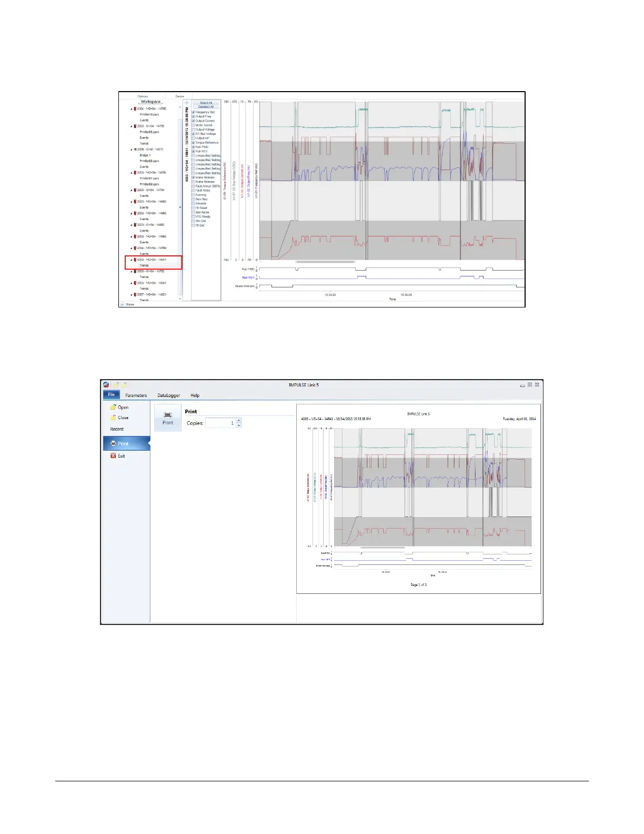The width and height of the screenshot is (644, 834).
Task: Click the drive icon beside 2003 - G+S4 - 14705
Action: click(x=135, y=126)
